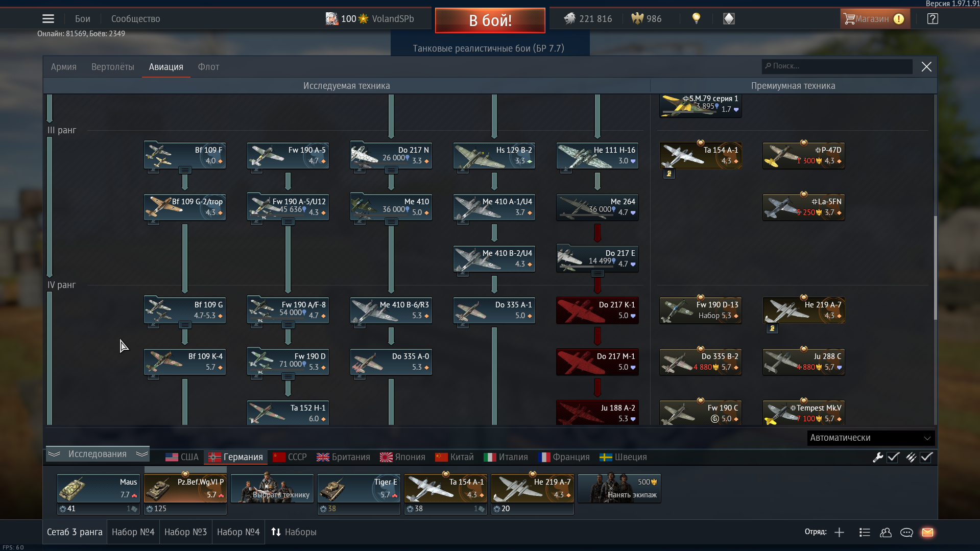Click the Выбрать технику crew slot
The width and height of the screenshot is (980, 551).
click(272, 488)
